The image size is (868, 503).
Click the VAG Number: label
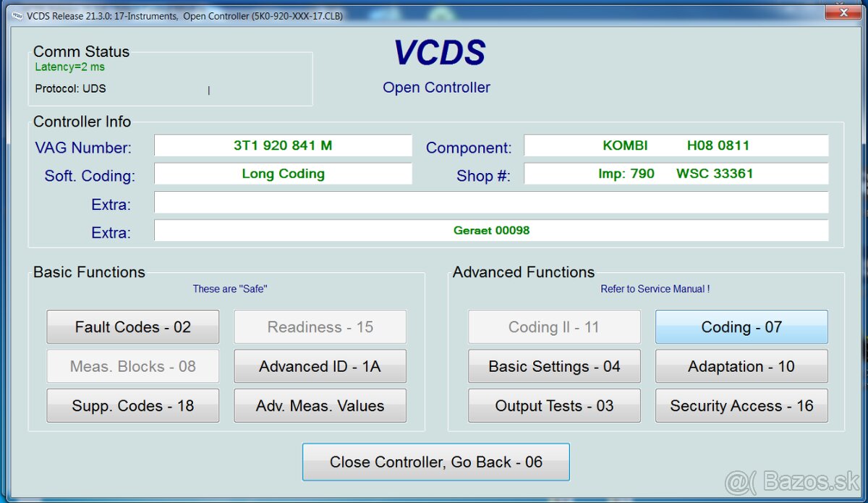coord(83,148)
